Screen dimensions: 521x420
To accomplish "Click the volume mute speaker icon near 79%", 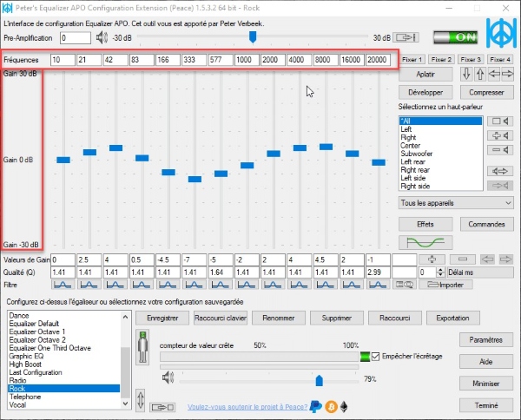I will [168, 377].
